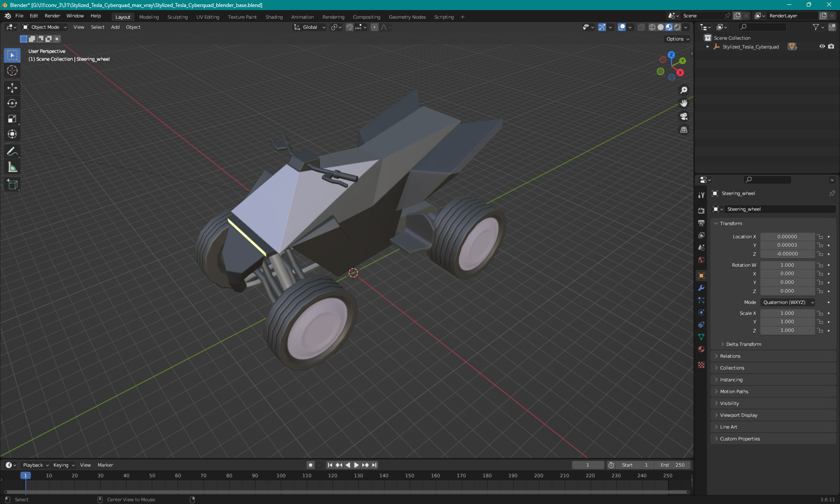This screenshot has height=504, width=840.
Task: Open the viewport Add menu
Action: click(115, 27)
